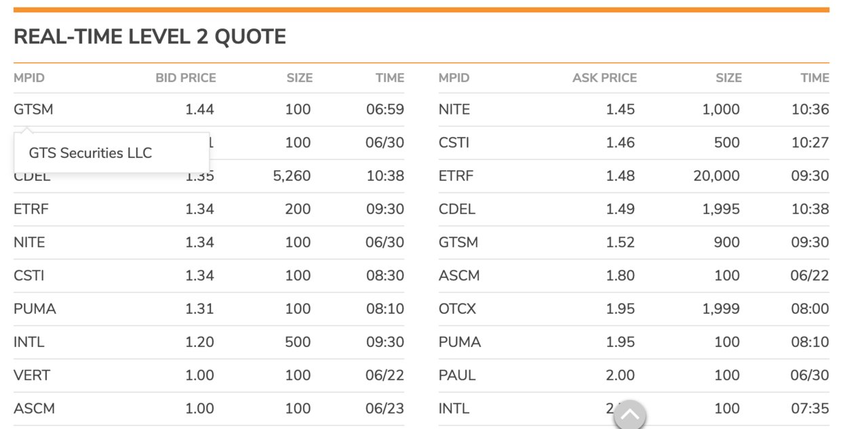Click INTL in the bid MPID column
Viewport: 868px width, 429px height.
click(x=28, y=342)
